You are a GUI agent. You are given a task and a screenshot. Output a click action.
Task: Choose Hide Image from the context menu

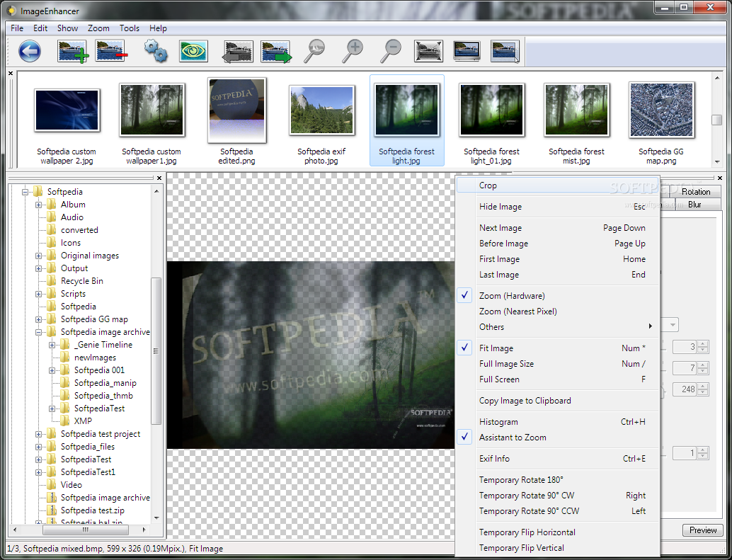point(557,207)
